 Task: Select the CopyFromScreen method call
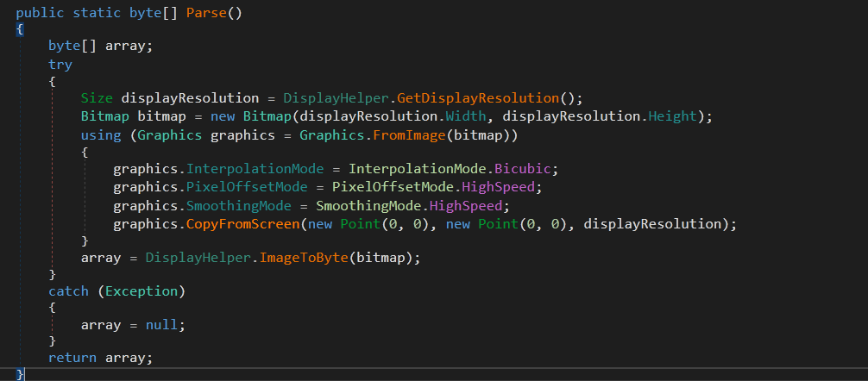click(x=239, y=224)
